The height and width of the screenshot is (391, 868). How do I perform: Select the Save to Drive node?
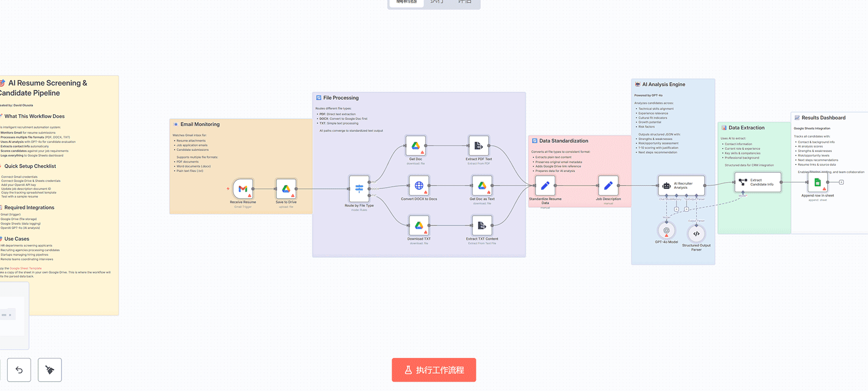pos(286,189)
